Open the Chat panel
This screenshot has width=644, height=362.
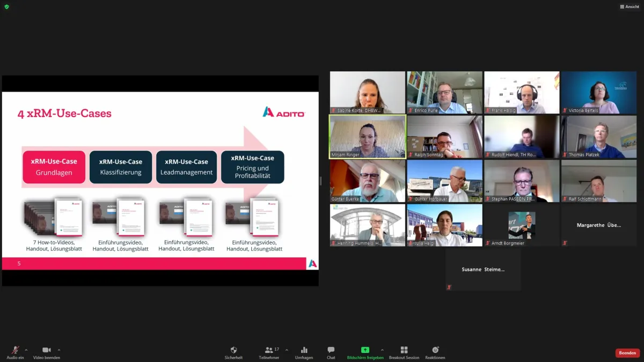(331, 351)
